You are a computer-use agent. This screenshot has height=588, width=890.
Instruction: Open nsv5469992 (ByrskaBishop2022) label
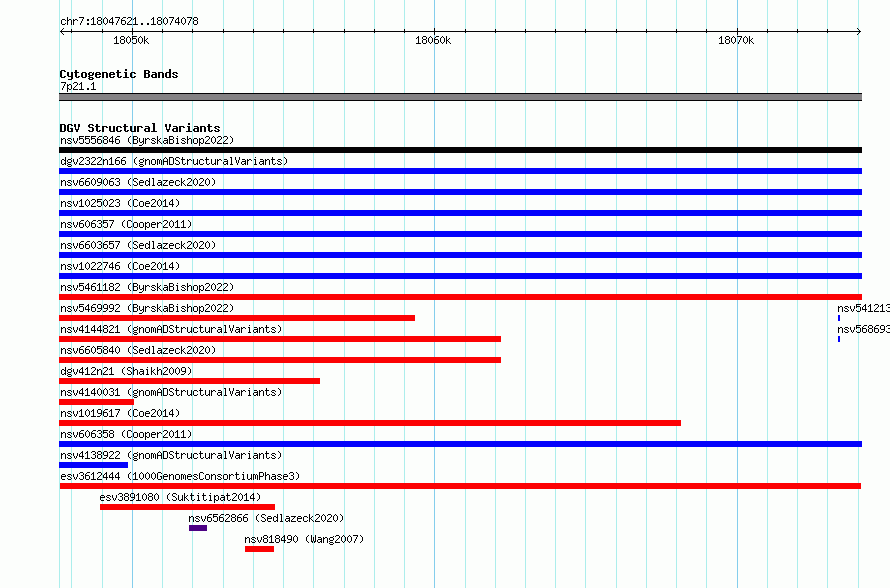coord(147,308)
